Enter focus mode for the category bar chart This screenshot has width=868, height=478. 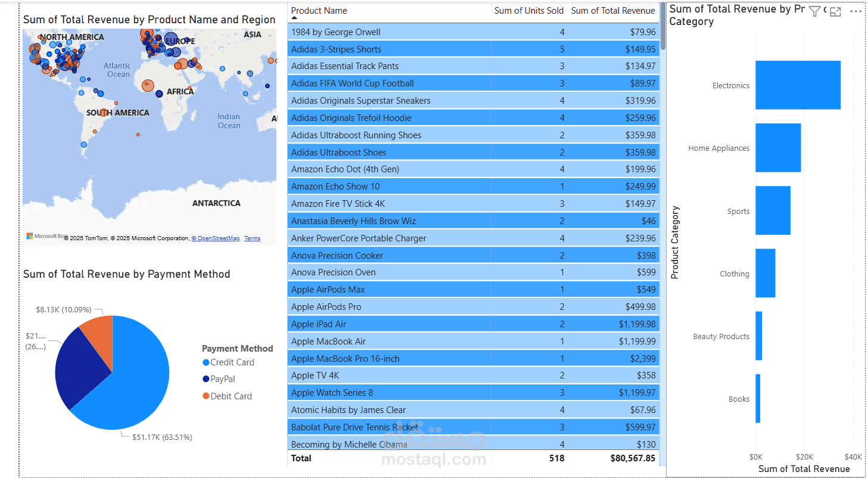point(835,11)
